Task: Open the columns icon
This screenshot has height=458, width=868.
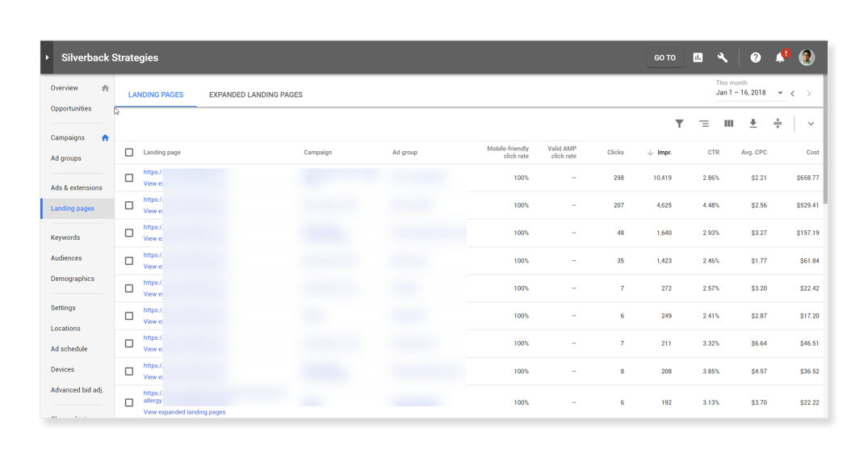Action: click(x=728, y=124)
